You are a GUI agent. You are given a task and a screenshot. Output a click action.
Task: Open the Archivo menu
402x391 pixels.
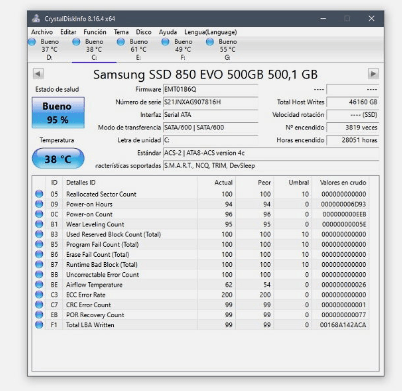click(42, 32)
